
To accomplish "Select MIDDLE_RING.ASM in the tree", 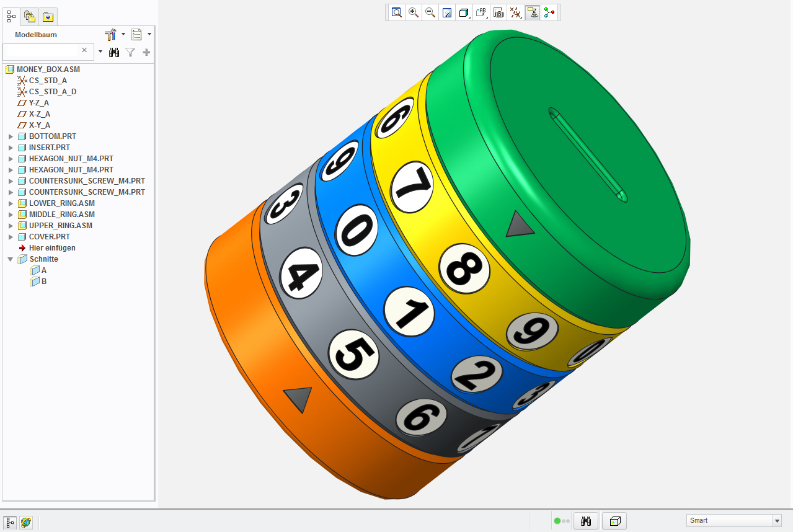I will pyautogui.click(x=61, y=215).
